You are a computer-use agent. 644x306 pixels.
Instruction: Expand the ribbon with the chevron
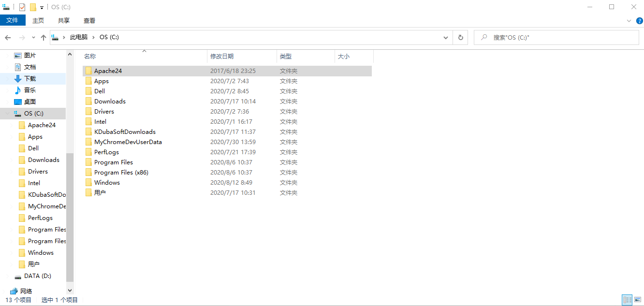point(629,21)
